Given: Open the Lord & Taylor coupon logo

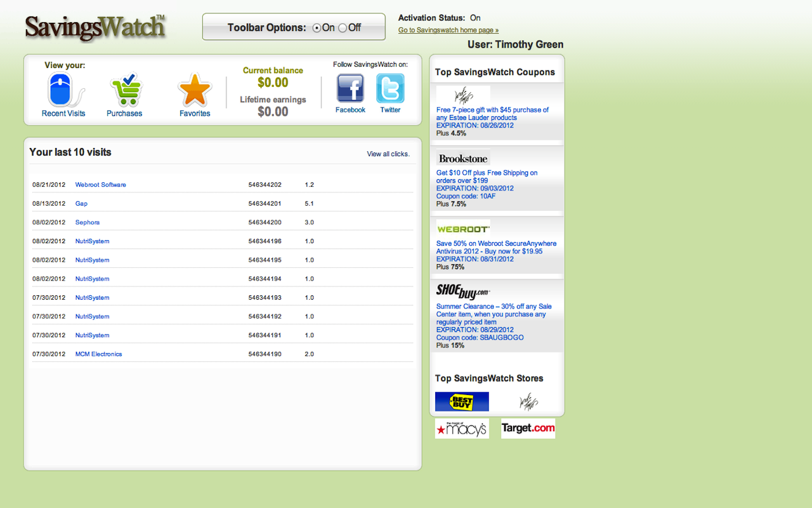Looking at the screenshot, I should 463,95.
